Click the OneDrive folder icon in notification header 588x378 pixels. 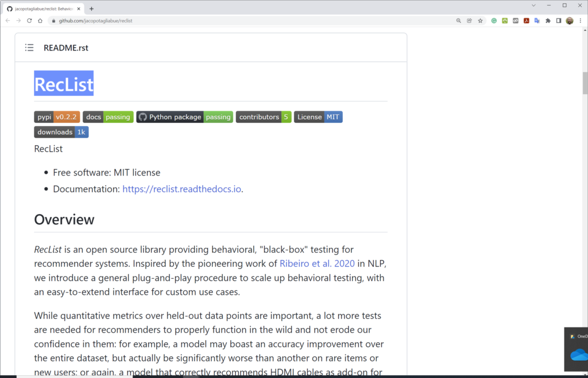572,337
